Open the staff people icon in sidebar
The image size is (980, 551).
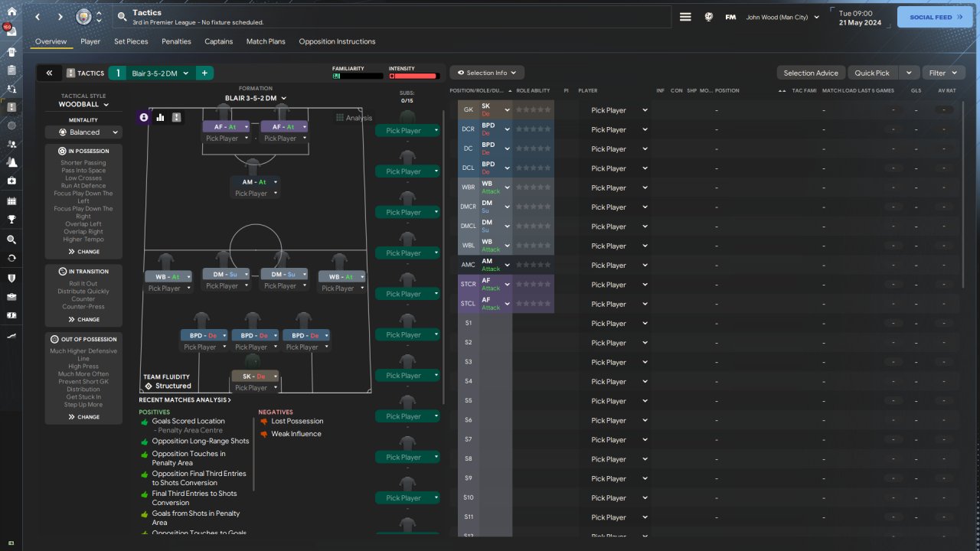[11, 144]
